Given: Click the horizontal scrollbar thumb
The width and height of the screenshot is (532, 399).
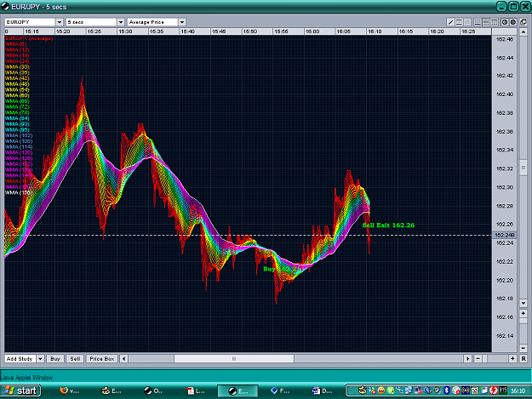Looking at the screenshot, I should click(234, 358).
